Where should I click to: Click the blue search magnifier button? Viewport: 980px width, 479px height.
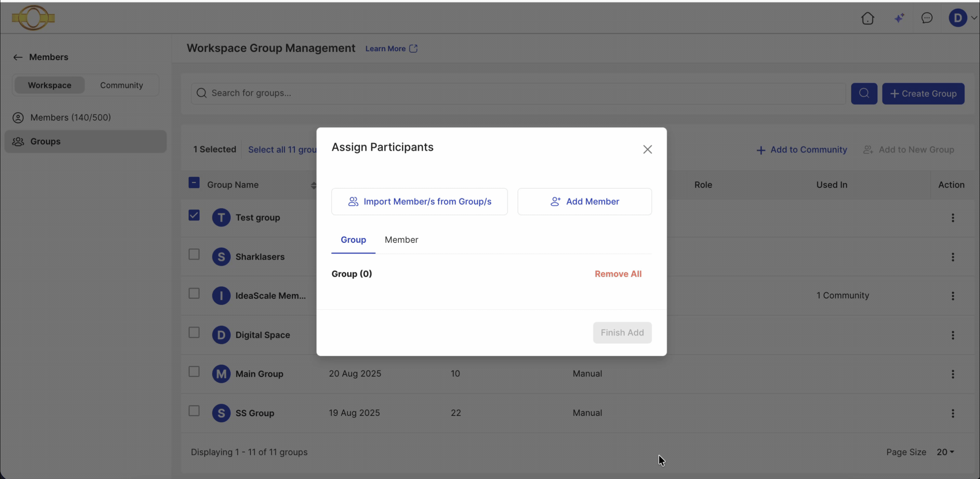864,94
